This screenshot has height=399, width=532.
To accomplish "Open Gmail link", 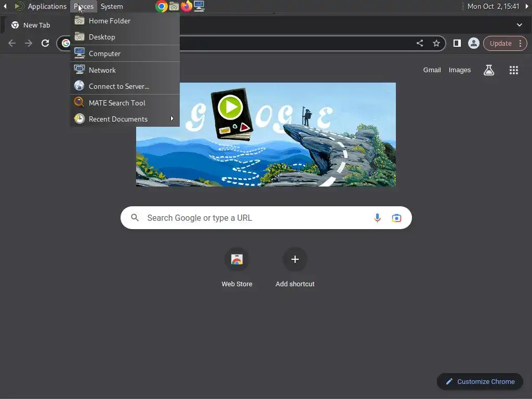I will [x=432, y=70].
